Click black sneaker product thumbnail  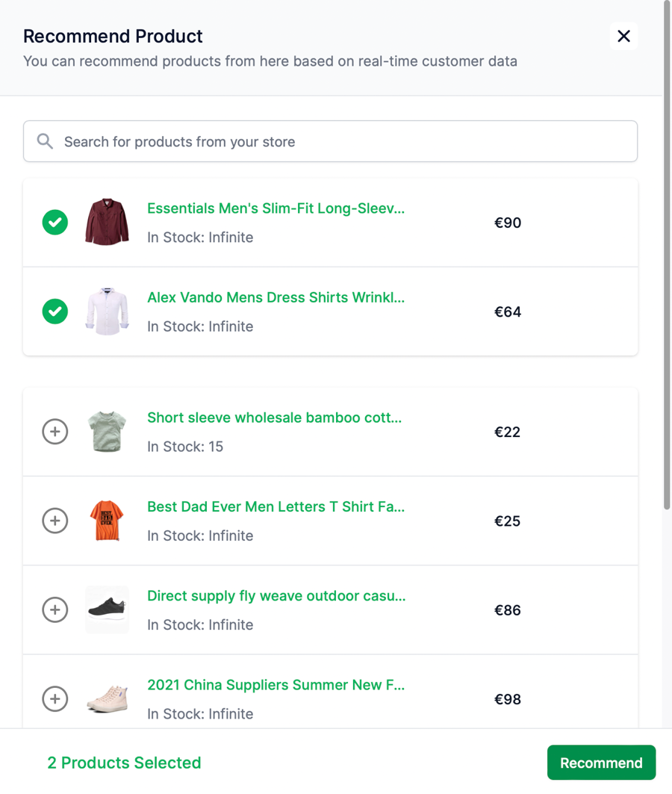[107, 610]
